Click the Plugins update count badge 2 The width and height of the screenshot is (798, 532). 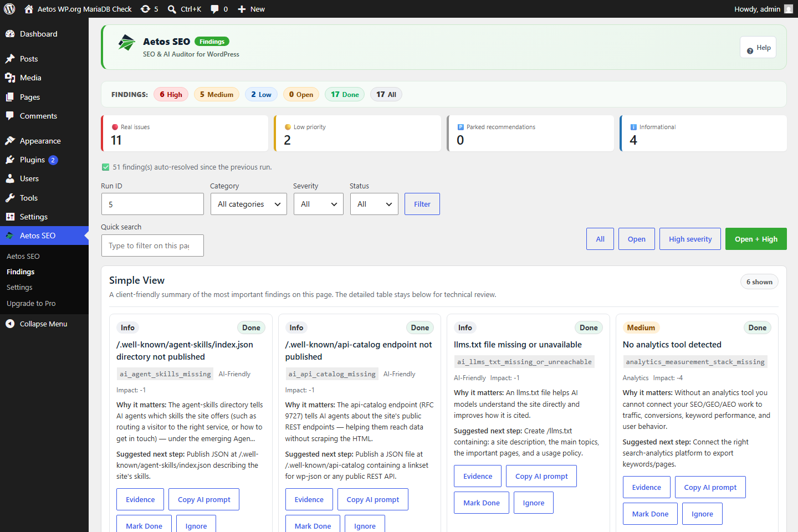[x=53, y=160]
